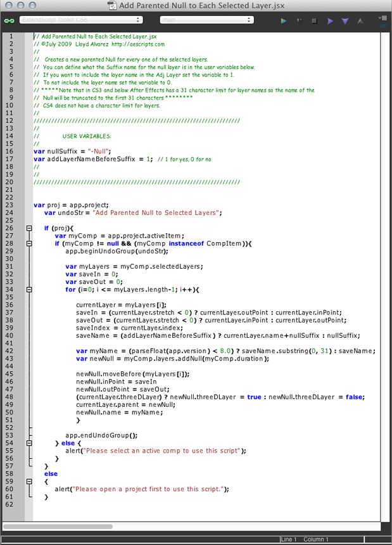
Task: Click the "Add Parented Null to Selected Layers" string
Action: [156, 213]
